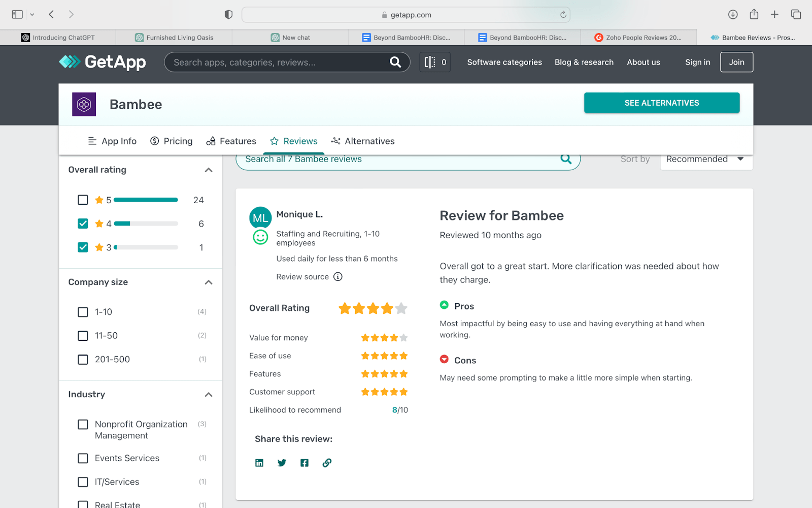
Task: Open the comparison tool icon showing 0 items
Action: [x=434, y=62]
